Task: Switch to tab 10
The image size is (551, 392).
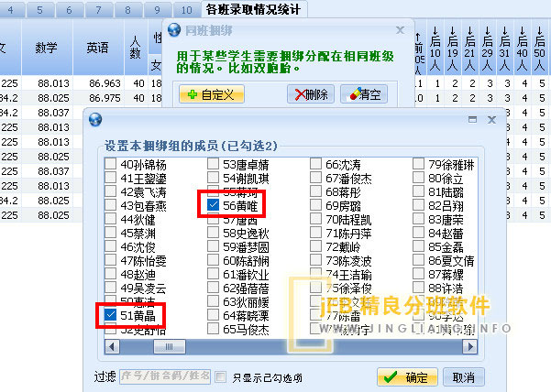Action: [187, 10]
